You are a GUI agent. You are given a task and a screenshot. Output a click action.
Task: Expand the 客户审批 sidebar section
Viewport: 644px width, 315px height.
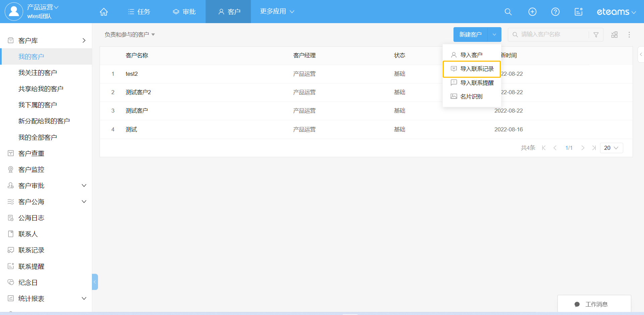click(x=84, y=186)
